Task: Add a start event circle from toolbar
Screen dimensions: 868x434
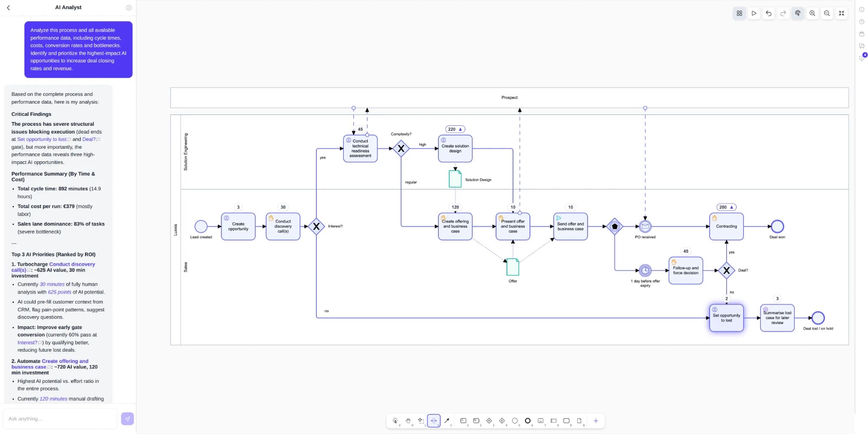Action: pyautogui.click(x=515, y=421)
